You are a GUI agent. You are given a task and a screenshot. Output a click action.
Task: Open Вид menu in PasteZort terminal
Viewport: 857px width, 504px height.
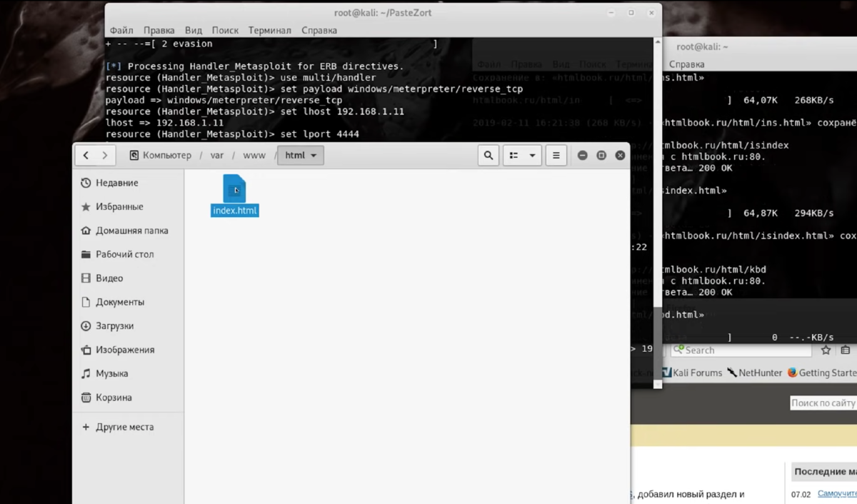(193, 31)
